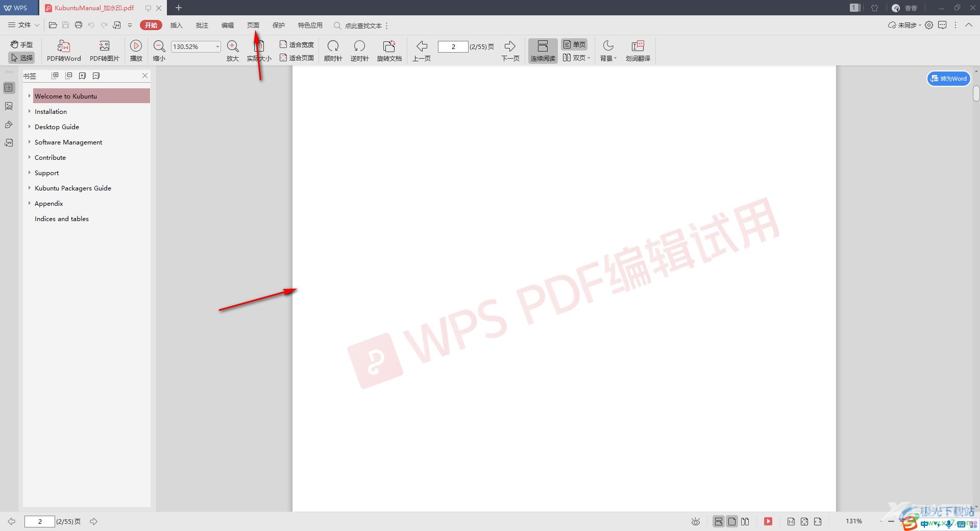The image size is (980, 531).
Task: Rotate clockwise with 顺时针
Action: pos(333,51)
